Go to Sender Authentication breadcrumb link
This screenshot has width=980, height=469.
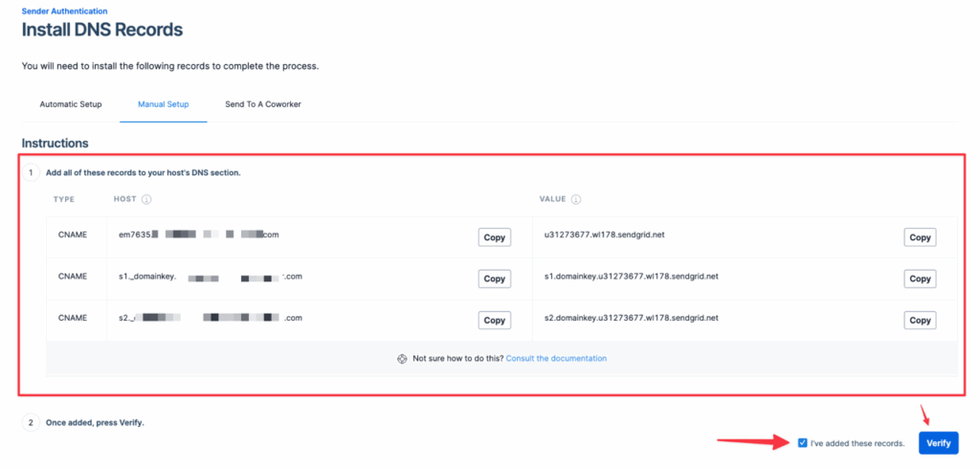coord(65,11)
